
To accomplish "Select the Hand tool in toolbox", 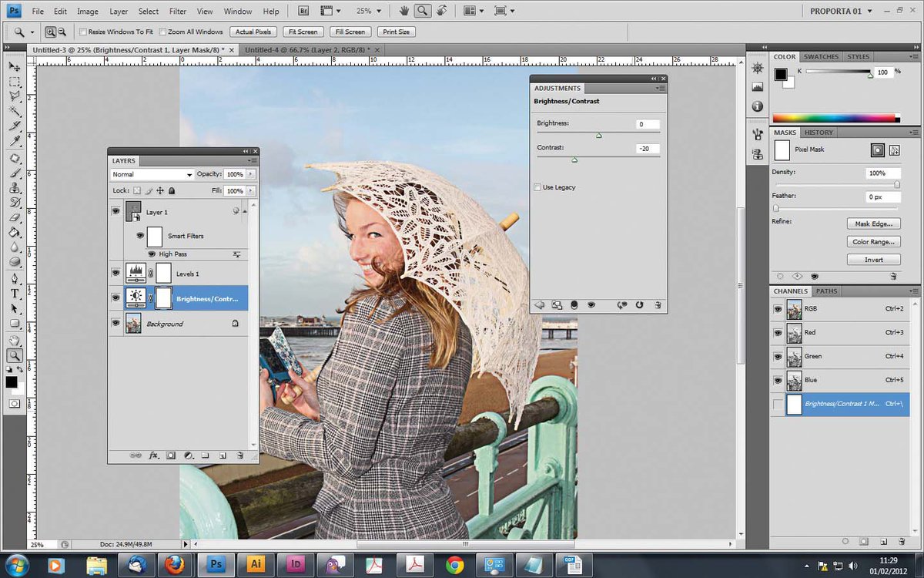I will click(x=15, y=340).
